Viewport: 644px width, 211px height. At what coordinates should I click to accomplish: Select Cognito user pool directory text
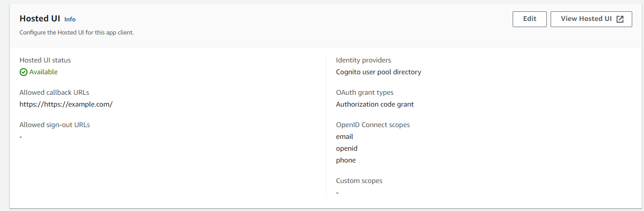point(378,72)
